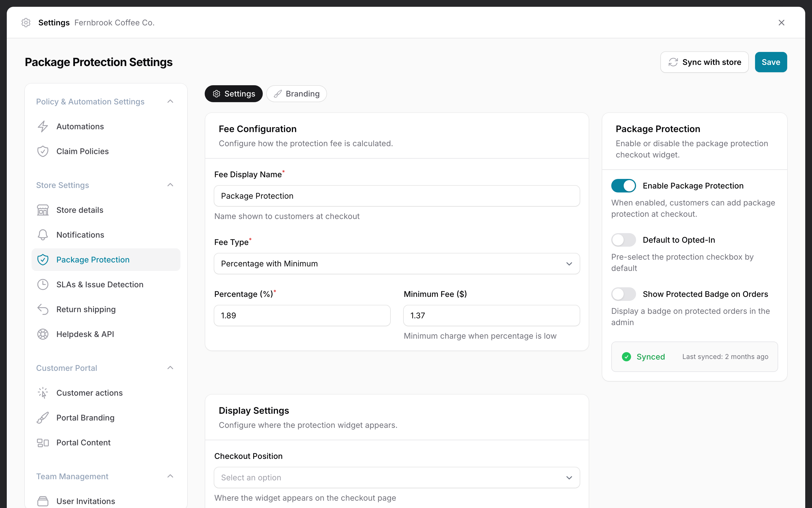This screenshot has width=812, height=508.
Task: Click the Store details storefront icon
Action: 43,210
